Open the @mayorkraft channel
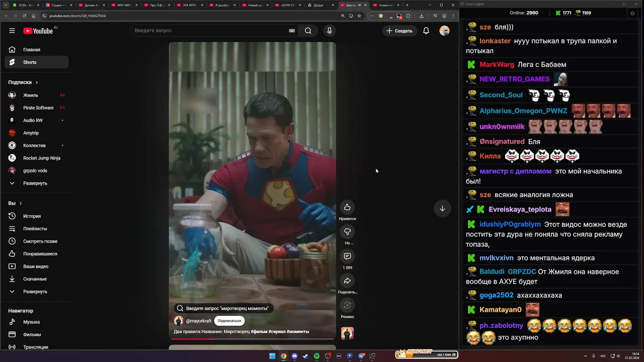The width and height of the screenshot is (644, 362). pos(199,321)
